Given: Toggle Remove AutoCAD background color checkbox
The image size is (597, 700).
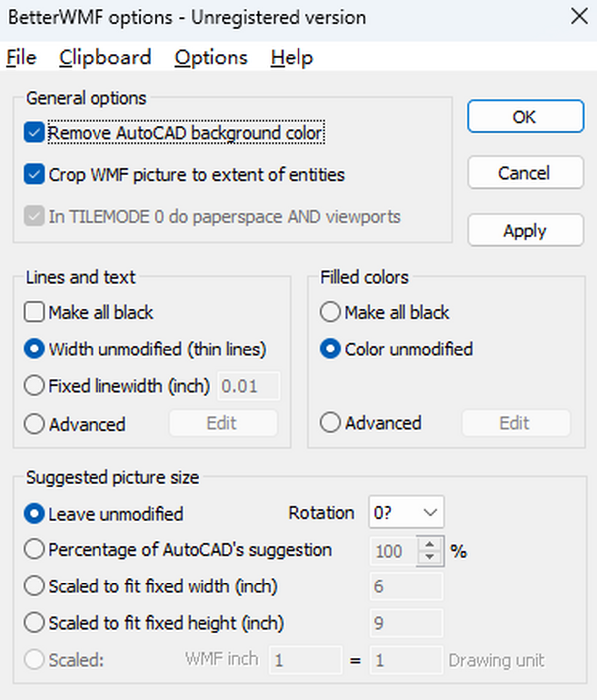Looking at the screenshot, I should (x=34, y=133).
